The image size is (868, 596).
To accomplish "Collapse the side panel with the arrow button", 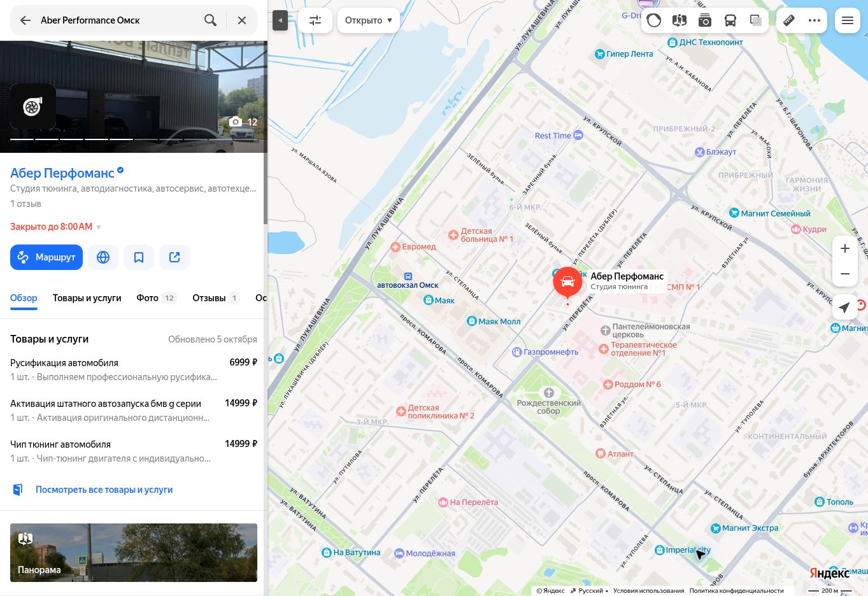I will click(x=280, y=20).
